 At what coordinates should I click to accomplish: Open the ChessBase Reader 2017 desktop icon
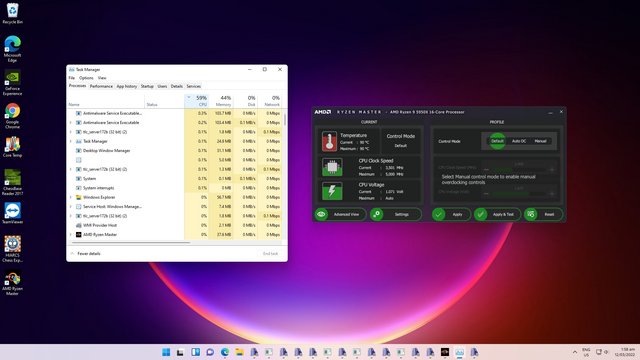click(x=12, y=182)
